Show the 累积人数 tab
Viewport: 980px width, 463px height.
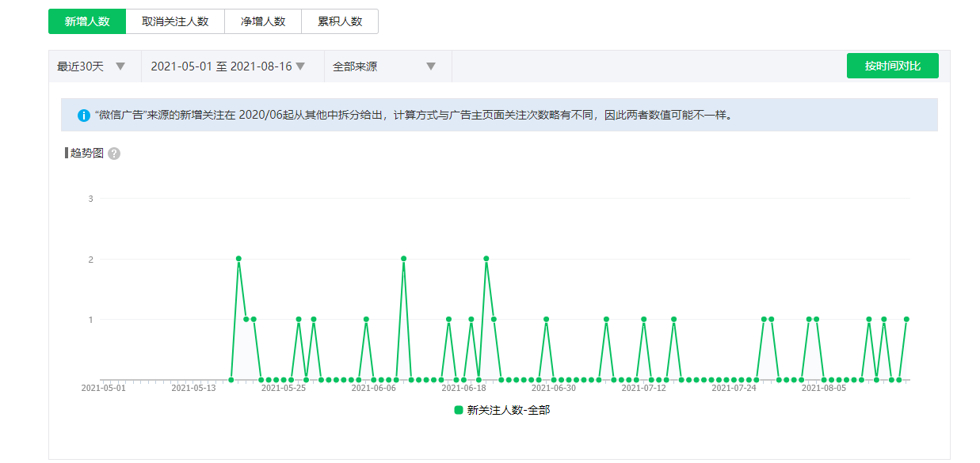tap(340, 21)
